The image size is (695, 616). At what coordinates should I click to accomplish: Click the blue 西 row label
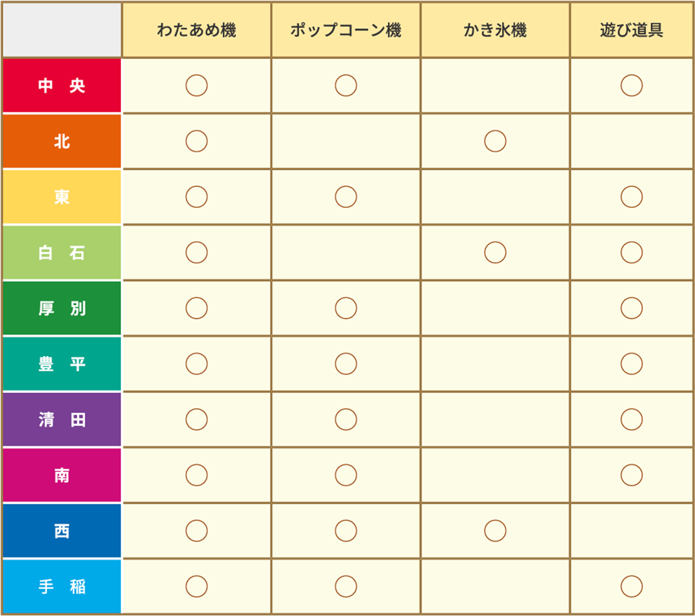click(x=62, y=531)
